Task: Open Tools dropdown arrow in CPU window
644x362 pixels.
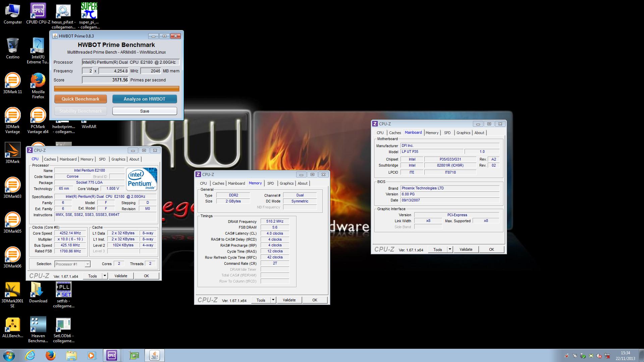Action: (105, 276)
